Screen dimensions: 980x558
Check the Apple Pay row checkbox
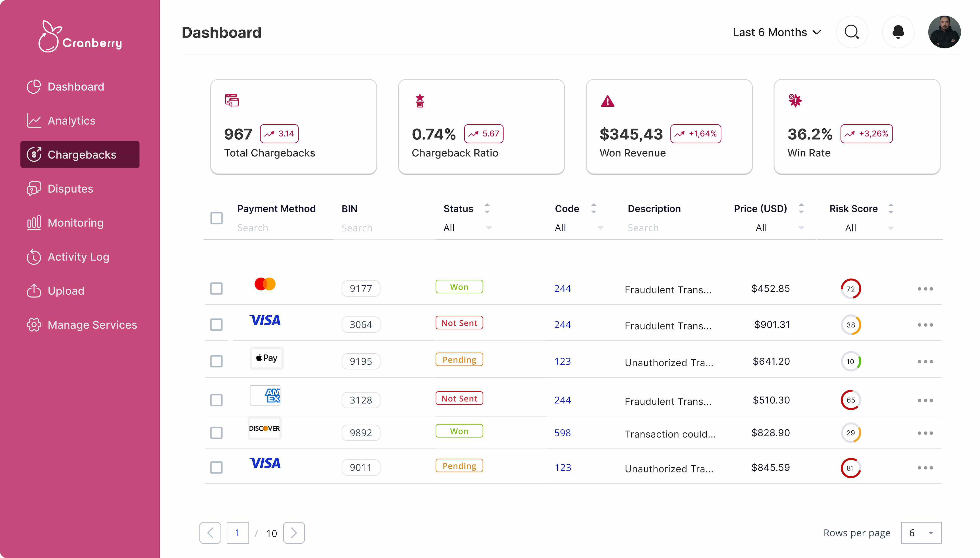click(x=216, y=361)
